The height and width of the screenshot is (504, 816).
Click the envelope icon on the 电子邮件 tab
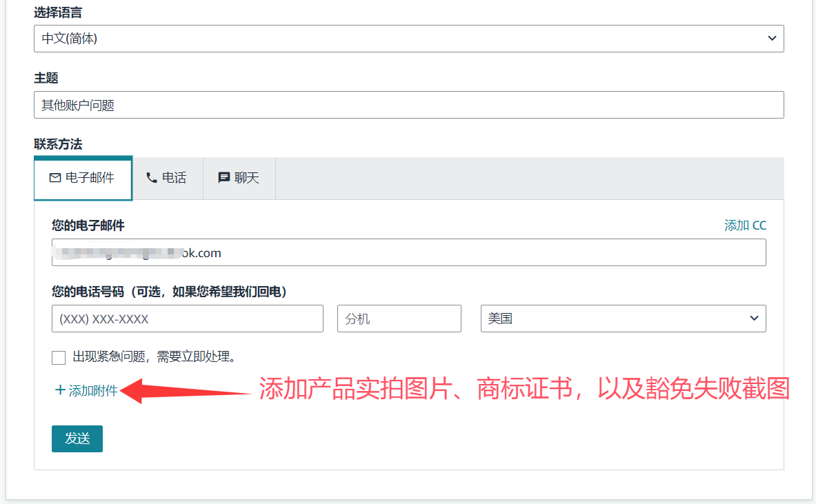[55, 178]
